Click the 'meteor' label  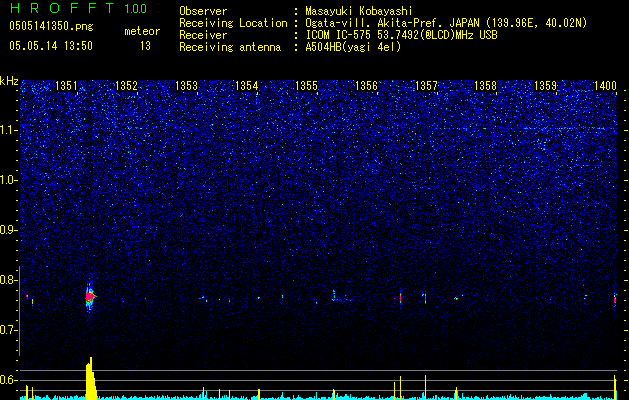(x=142, y=31)
